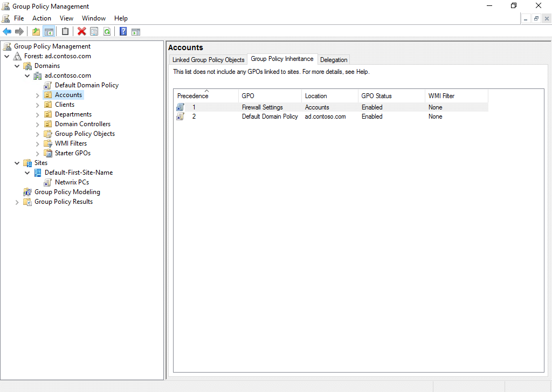The image size is (552, 392).
Task: Collapse the Default-First-Site-Name node
Action: (27, 173)
